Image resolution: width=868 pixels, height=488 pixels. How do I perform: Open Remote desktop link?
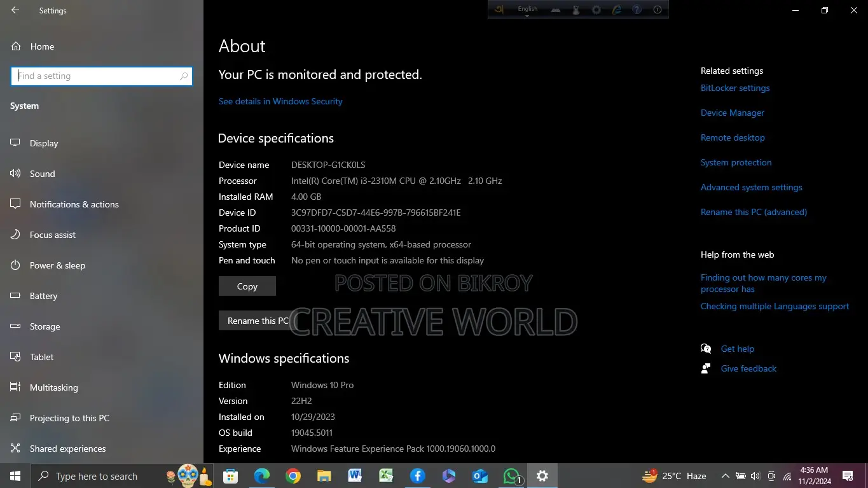(733, 137)
